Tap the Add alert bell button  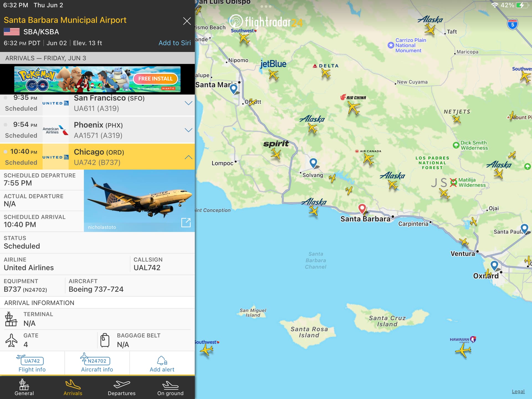(x=162, y=364)
